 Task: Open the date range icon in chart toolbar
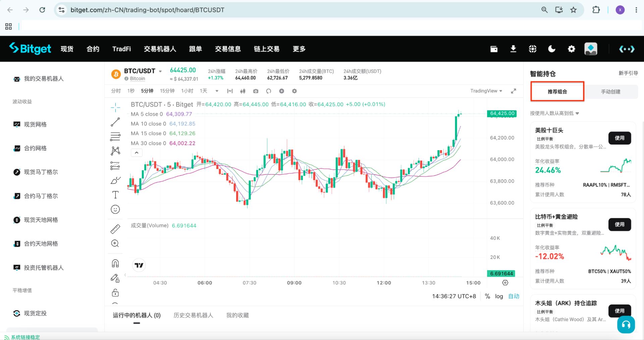point(230,91)
